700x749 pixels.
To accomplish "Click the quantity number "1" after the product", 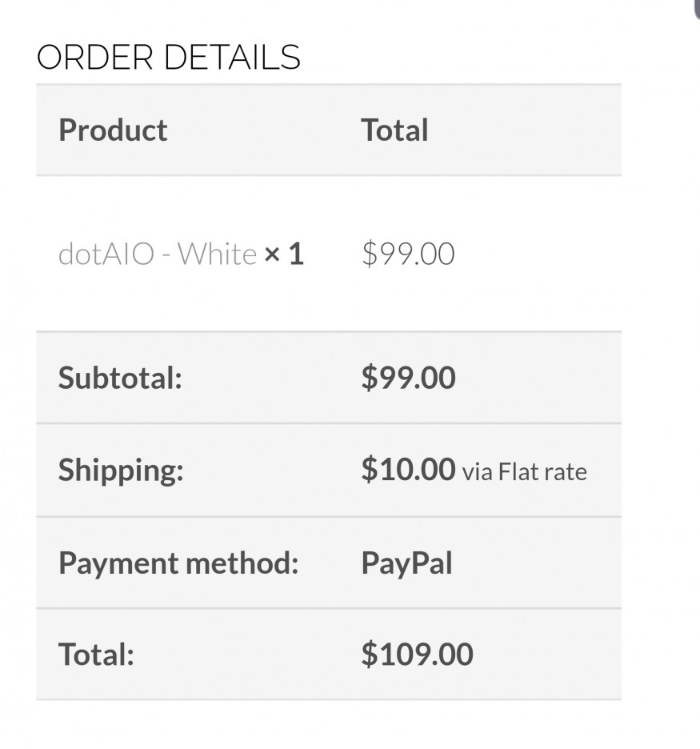I will pyautogui.click(x=296, y=254).
